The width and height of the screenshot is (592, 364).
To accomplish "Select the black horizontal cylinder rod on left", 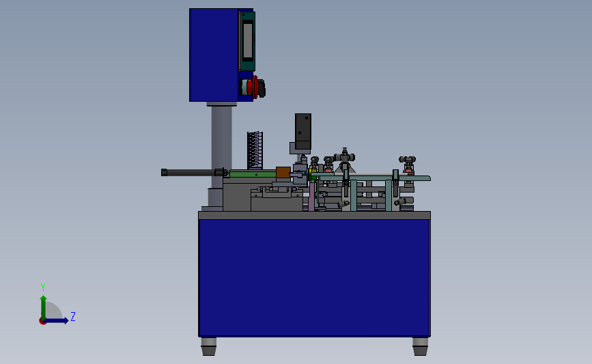I will (193, 173).
